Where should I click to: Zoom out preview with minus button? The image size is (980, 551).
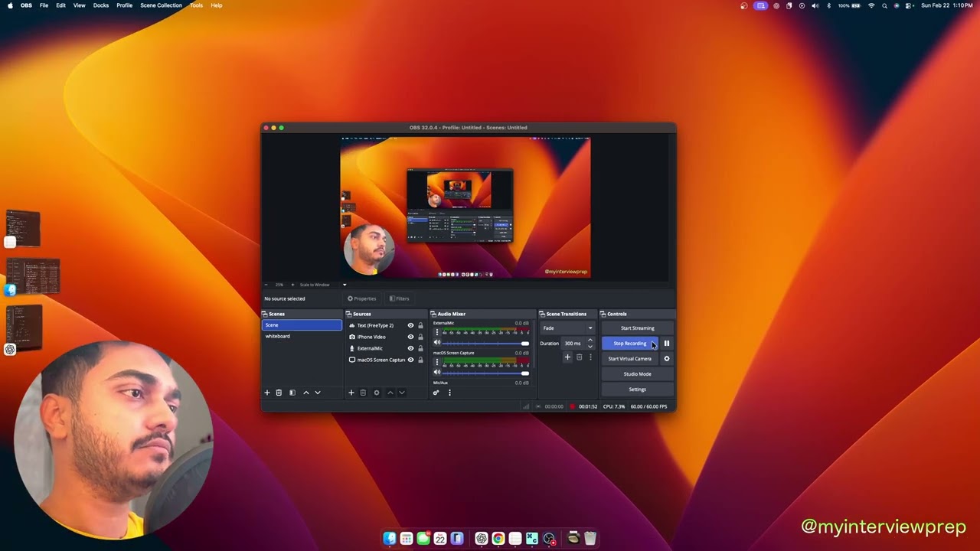[x=266, y=285]
